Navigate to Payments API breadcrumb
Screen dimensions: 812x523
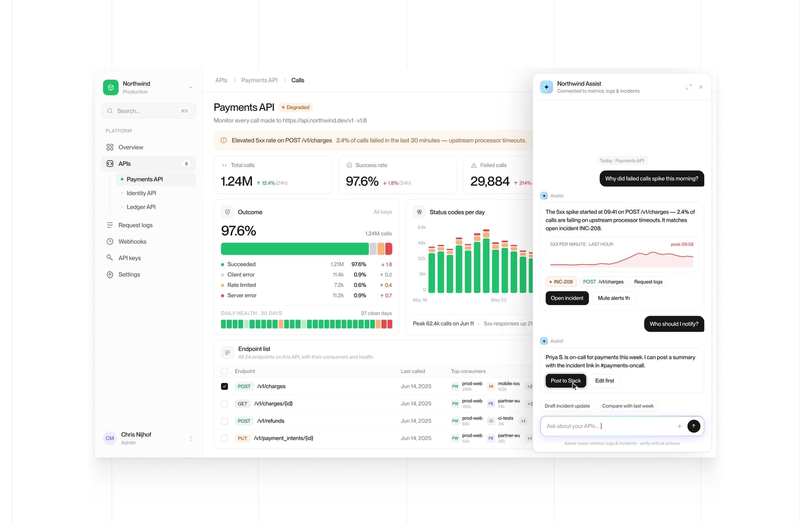pyautogui.click(x=259, y=80)
